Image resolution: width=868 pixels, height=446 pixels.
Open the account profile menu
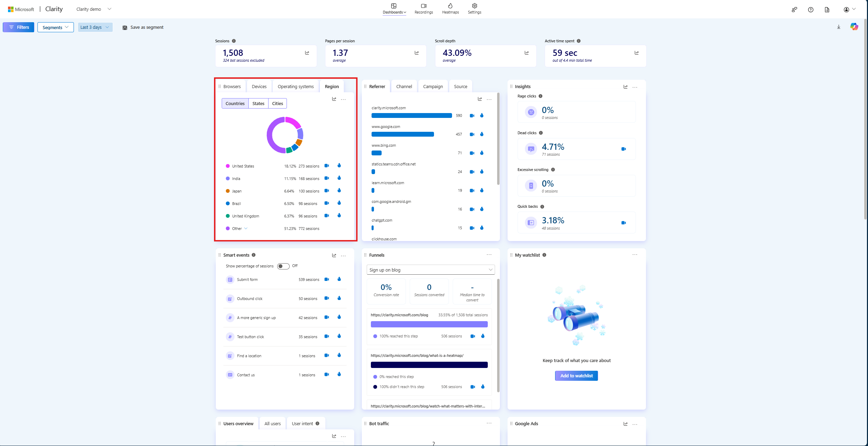[x=850, y=9]
